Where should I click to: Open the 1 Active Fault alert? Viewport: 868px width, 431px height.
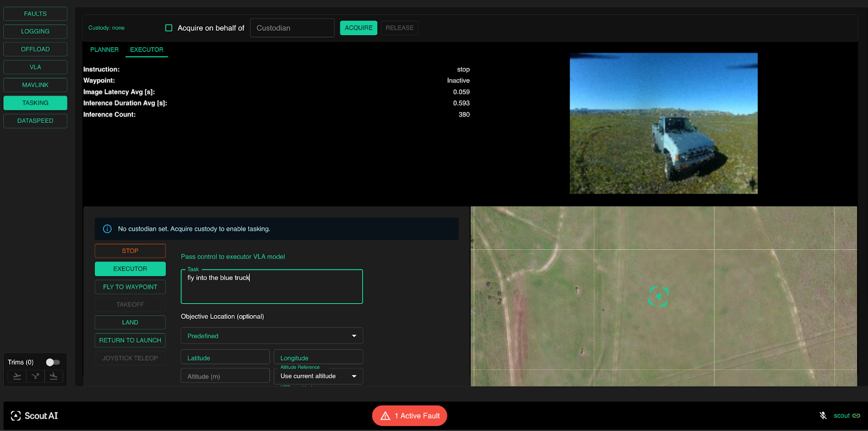410,416
